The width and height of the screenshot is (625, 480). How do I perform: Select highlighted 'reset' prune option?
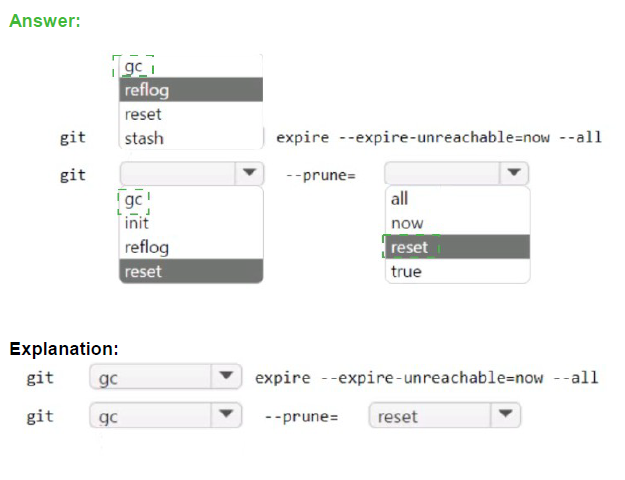coord(456,247)
